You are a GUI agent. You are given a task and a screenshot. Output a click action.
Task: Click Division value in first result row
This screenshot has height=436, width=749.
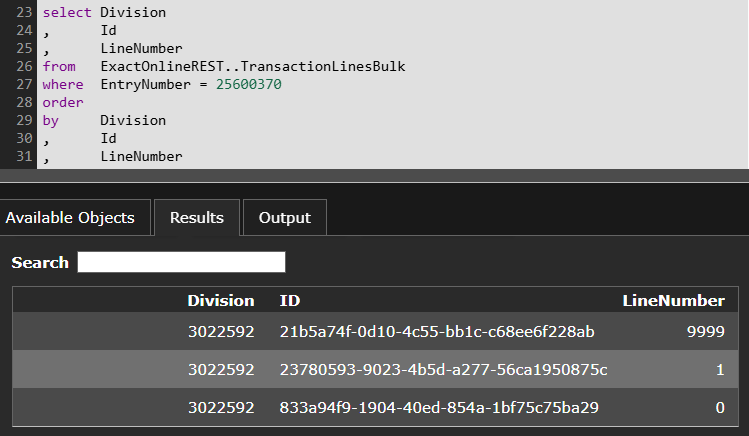click(x=221, y=331)
